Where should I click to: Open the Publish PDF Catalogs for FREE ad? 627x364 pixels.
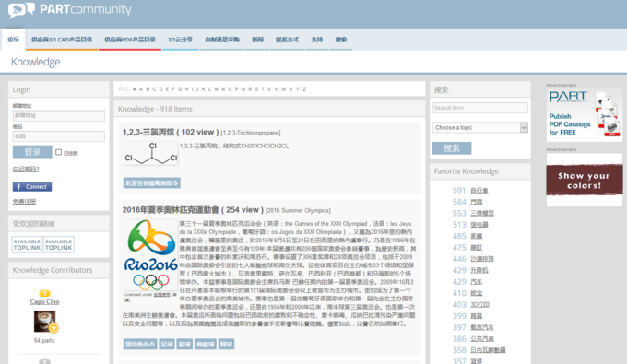[585, 115]
